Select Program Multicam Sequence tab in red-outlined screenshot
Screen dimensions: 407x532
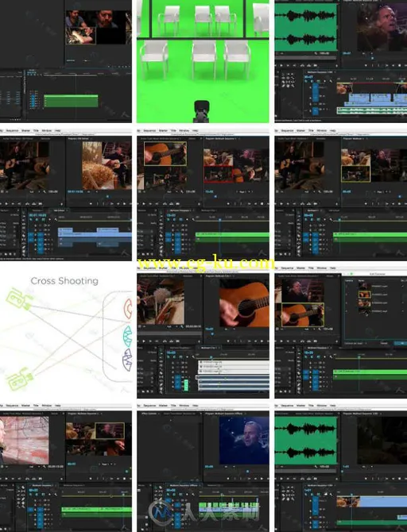[220, 139]
